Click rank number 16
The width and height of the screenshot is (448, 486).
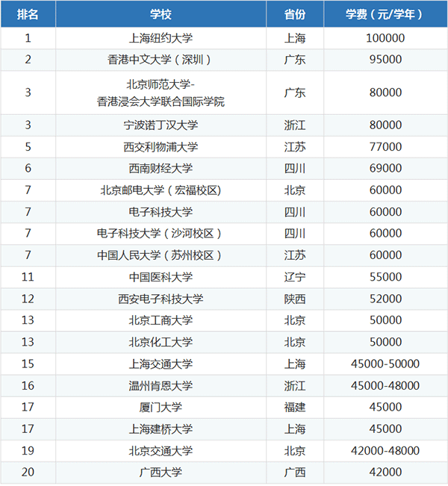click(28, 385)
